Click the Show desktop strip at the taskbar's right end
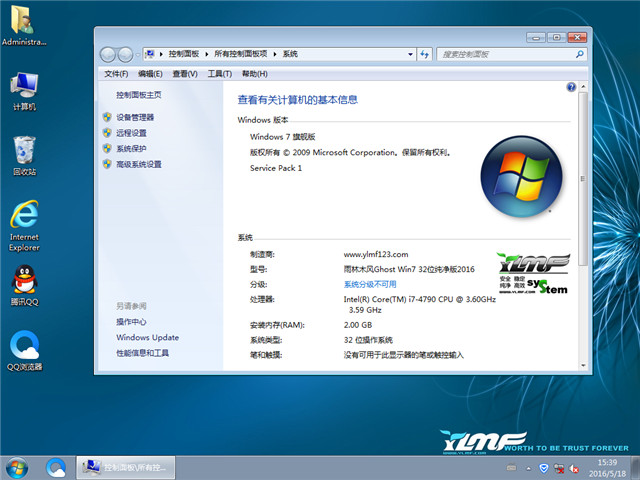Image resolution: width=640 pixels, height=480 pixels. tap(636, 468)
